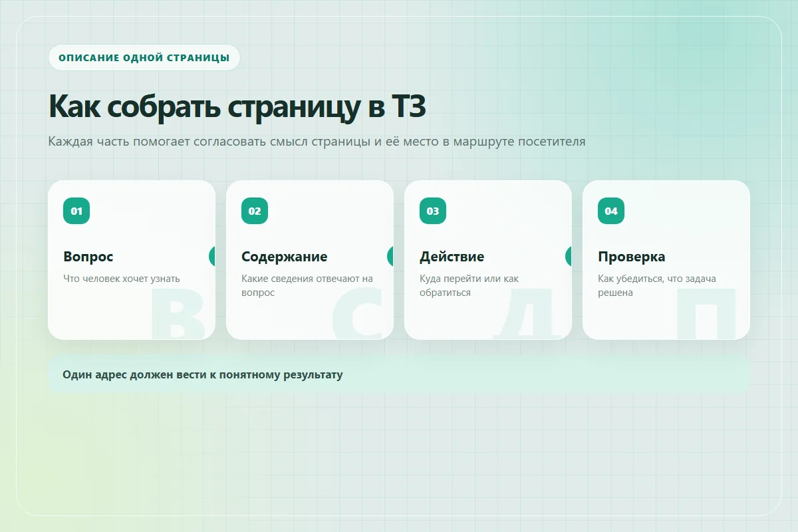Open the 'Вопрос' card title
798x532 pixels.
[x=88, y=257]
